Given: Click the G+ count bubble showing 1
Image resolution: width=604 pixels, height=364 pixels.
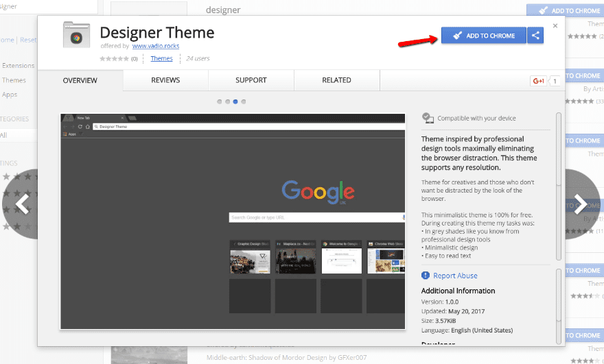Looking at the screenshot, I should (555, 81).
